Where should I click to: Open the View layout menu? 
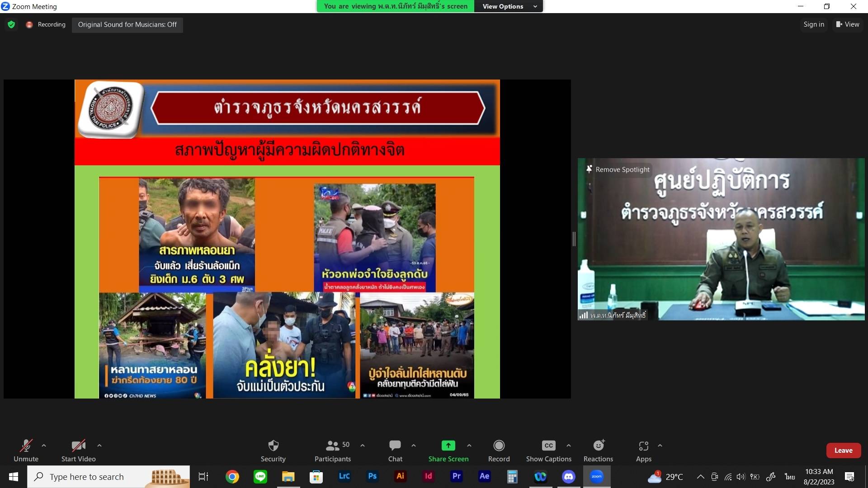pos(847,24)
